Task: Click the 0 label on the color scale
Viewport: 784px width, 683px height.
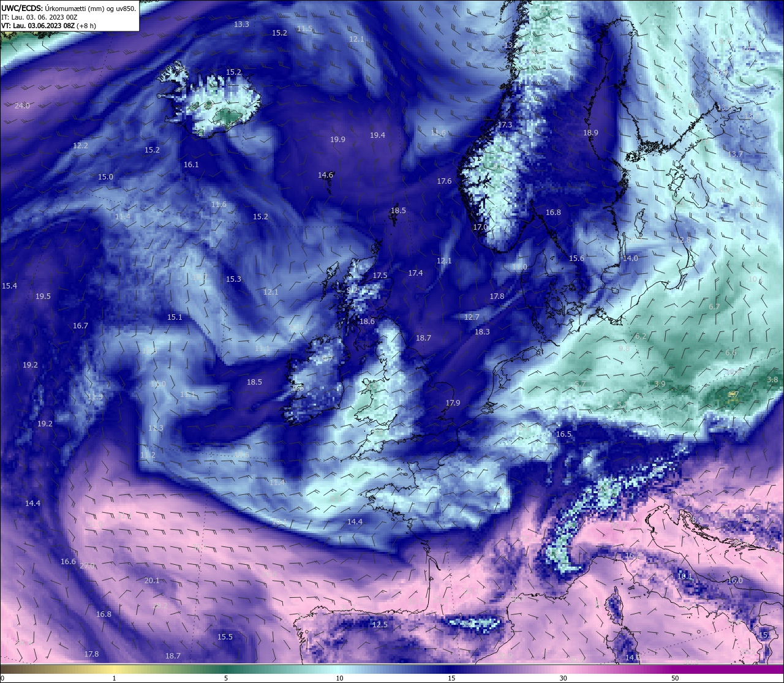Action: click(x=2, y=678)
